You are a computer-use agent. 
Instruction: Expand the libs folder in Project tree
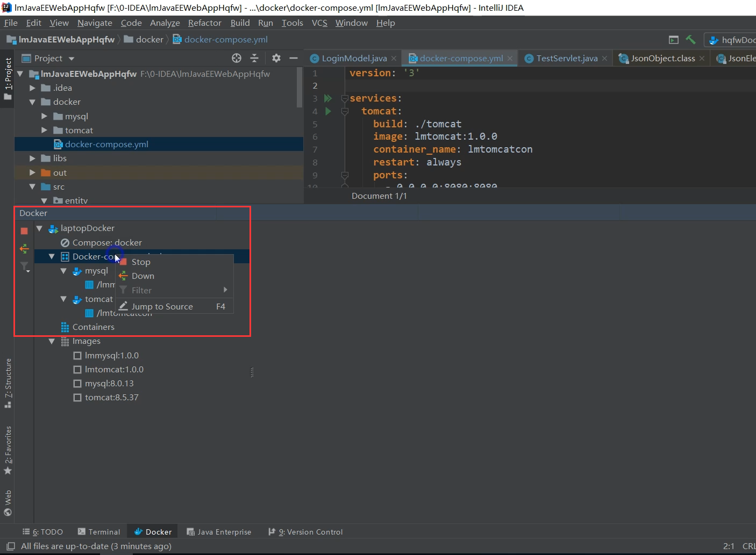[32, 158]
